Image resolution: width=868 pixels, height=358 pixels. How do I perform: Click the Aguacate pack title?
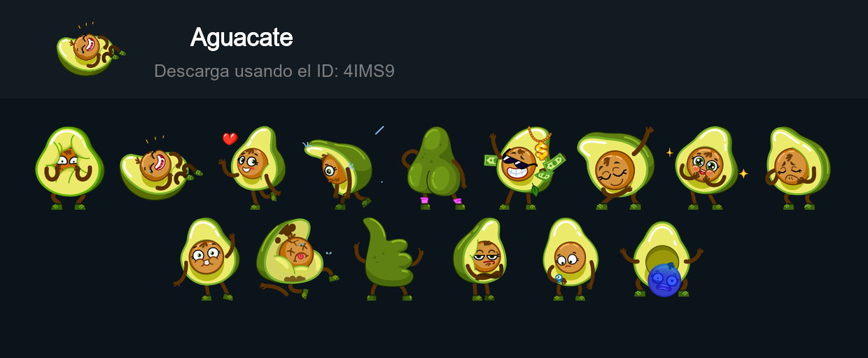[241, 38]
